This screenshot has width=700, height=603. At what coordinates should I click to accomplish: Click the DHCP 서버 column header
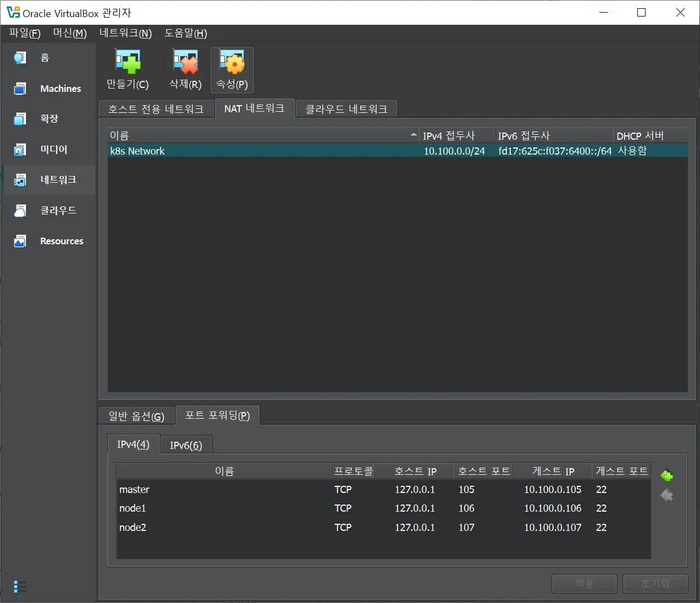pos(651,135)
